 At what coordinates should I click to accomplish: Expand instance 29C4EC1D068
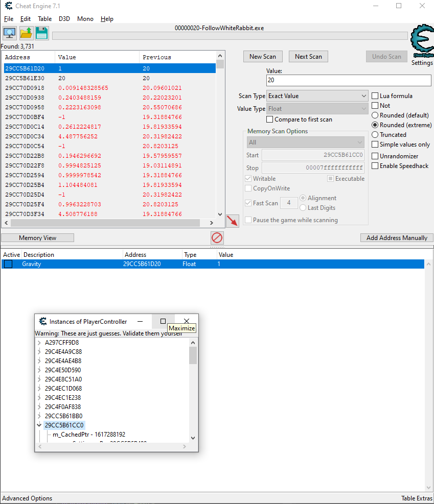coord(39,388)
